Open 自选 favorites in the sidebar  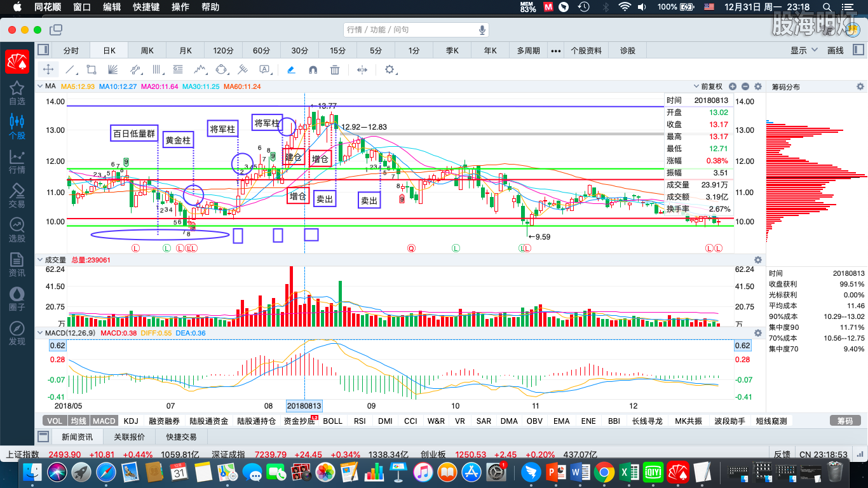point(17,93)
